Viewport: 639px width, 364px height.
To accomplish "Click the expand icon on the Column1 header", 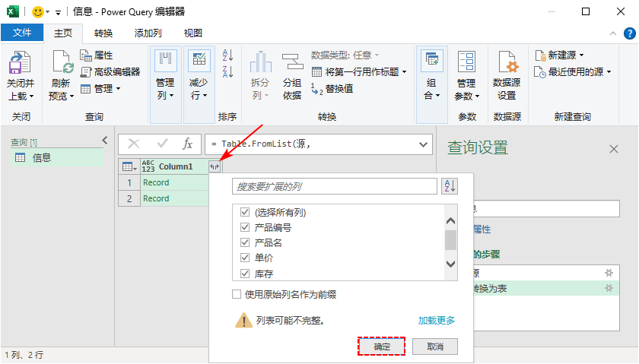I will point(215,166).
